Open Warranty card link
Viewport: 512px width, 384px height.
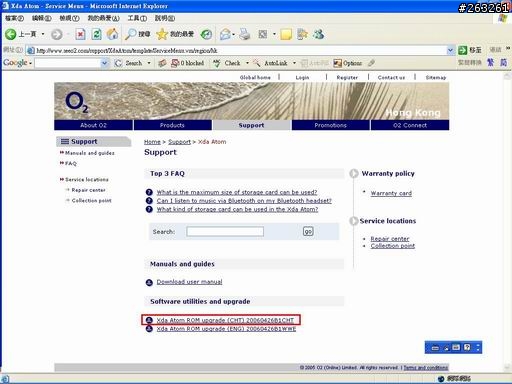click(391, 193)
